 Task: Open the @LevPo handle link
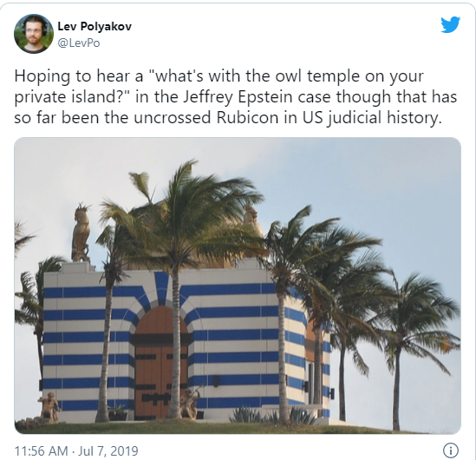tap(79, 43)
